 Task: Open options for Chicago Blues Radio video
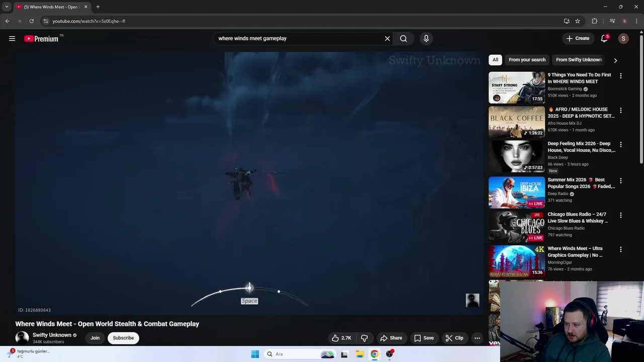tap(620, 215)
